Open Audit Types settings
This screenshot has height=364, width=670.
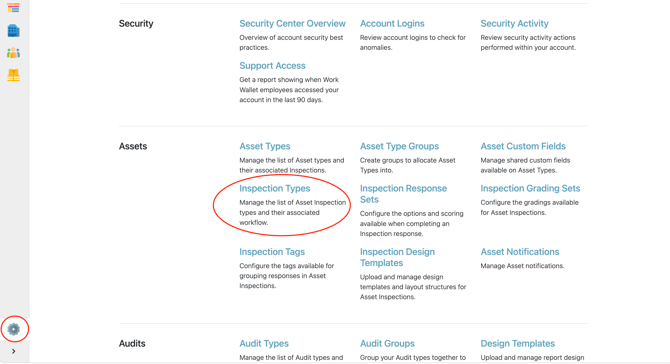(x=264, y=343)
